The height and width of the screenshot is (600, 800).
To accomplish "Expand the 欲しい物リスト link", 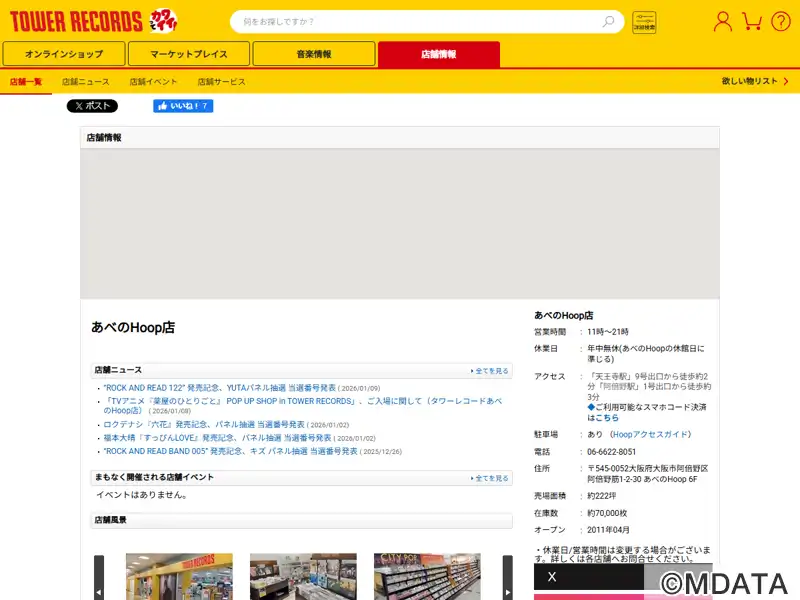I will click(752, 82).
